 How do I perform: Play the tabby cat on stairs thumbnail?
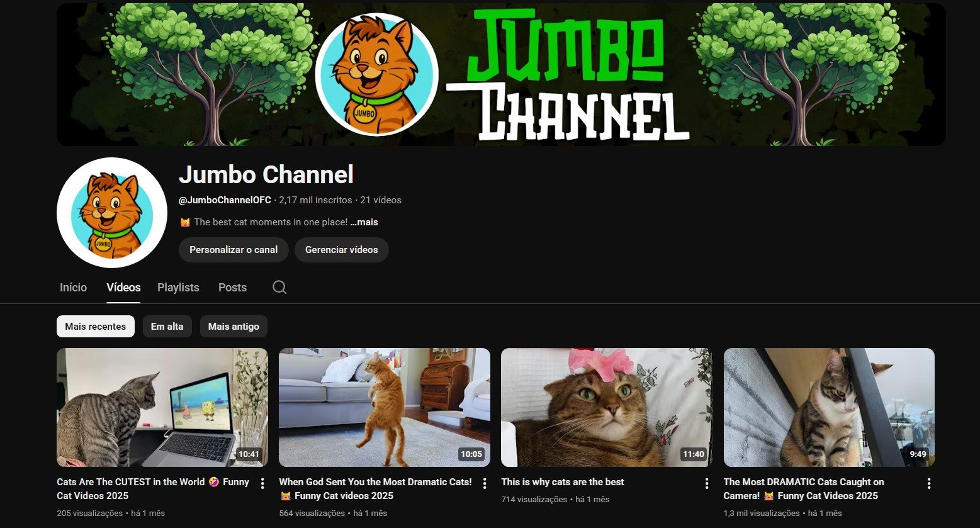pos(829,407)
